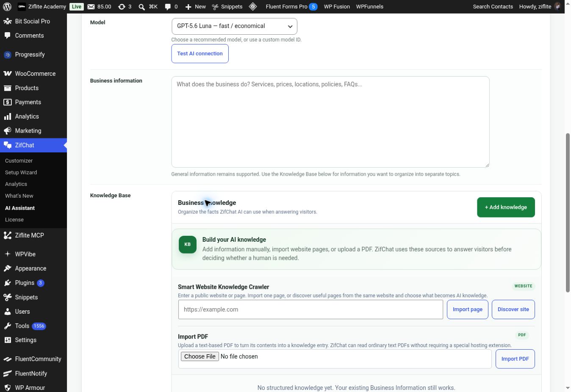The width and height of the screenshot is (571, 392).
Task: Click the Live status badge
Action: 77,6
